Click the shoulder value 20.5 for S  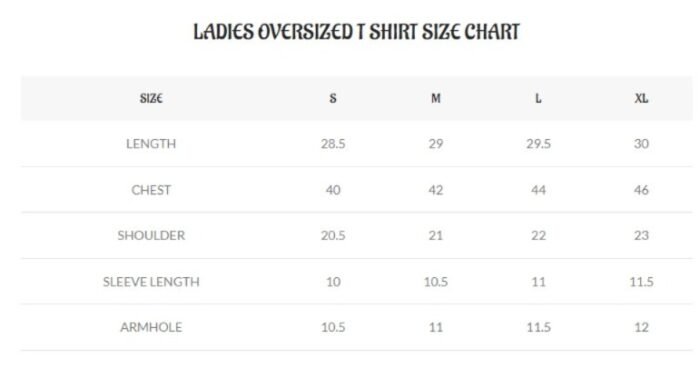333,235
